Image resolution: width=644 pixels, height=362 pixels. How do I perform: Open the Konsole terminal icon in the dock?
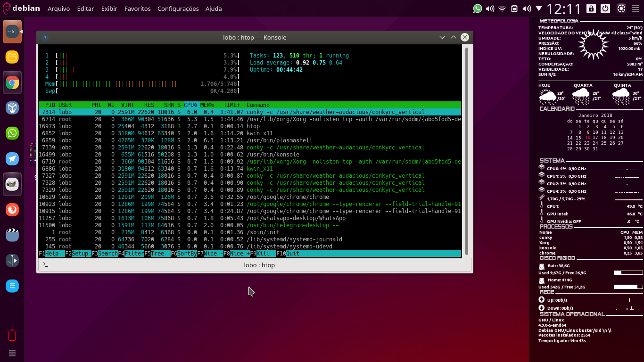click(x=12, y=32)
